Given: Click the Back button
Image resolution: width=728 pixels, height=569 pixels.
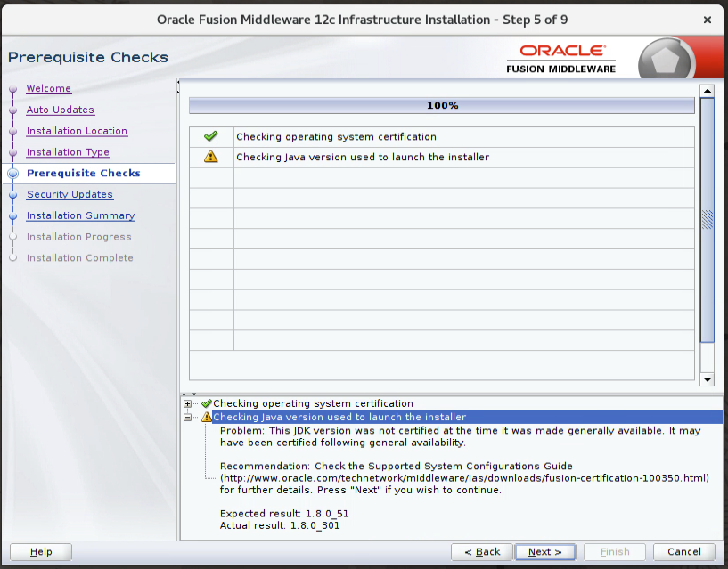Looking at the screenshot, I should click(x=482, y=552).
